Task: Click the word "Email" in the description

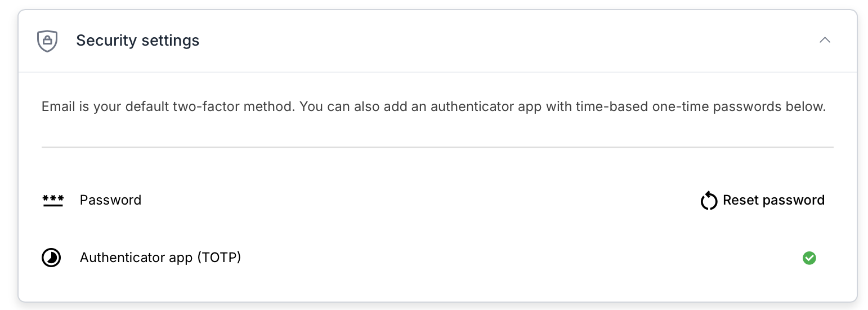Action: pos(59,107)
